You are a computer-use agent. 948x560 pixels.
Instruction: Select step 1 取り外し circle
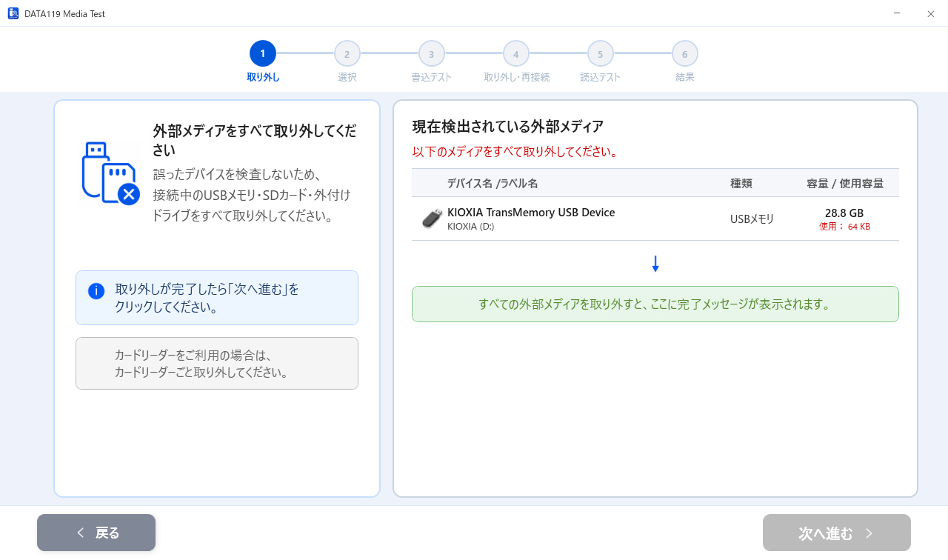263,53
